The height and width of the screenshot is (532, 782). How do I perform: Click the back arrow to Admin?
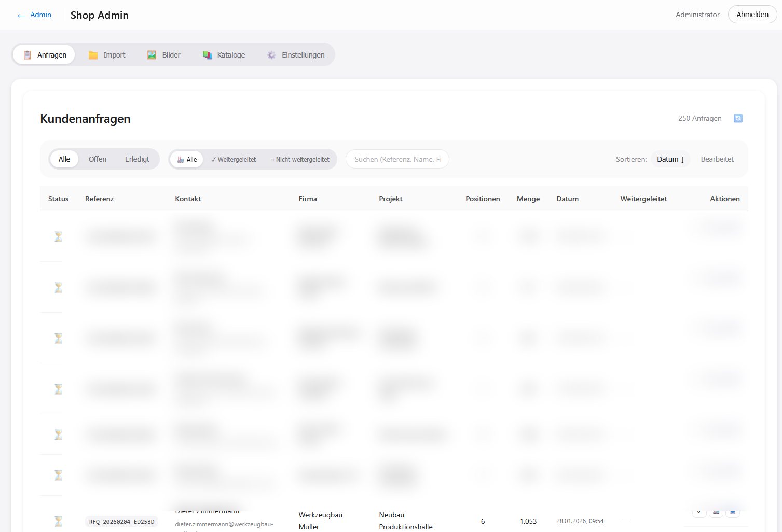pos(21,15)
